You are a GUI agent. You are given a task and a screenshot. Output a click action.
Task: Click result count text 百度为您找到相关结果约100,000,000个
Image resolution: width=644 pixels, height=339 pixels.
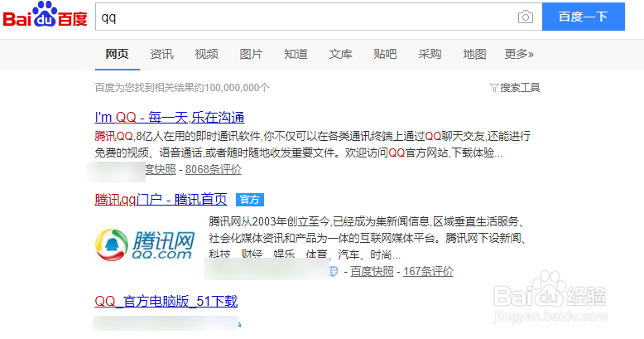[x=182, y=88]
